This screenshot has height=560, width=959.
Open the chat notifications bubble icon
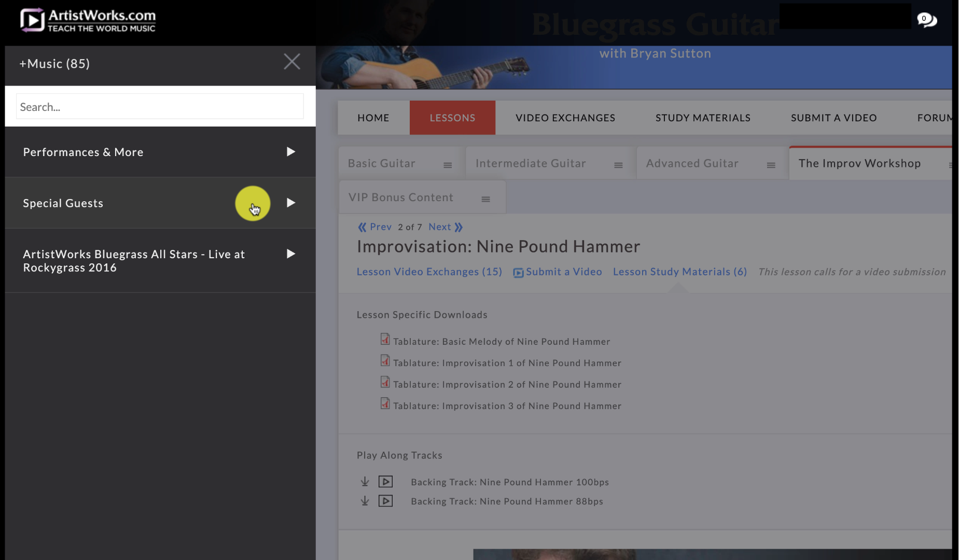(x=926, y=20)
